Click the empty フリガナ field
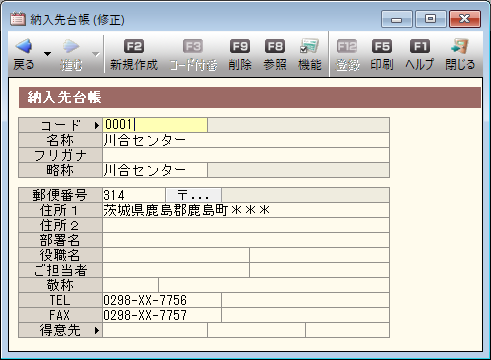491x360 pixels. [x=246, y=155]
